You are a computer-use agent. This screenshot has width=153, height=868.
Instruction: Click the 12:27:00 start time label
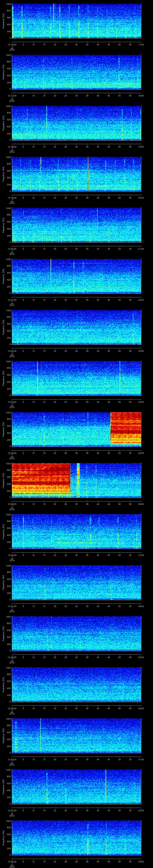coord(12,606)
